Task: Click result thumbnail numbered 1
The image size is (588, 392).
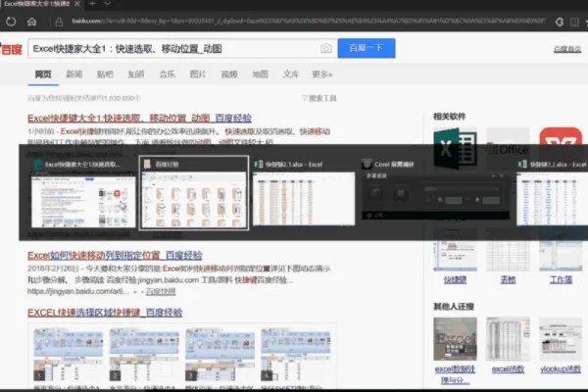Action: click(x=69, y=355)
